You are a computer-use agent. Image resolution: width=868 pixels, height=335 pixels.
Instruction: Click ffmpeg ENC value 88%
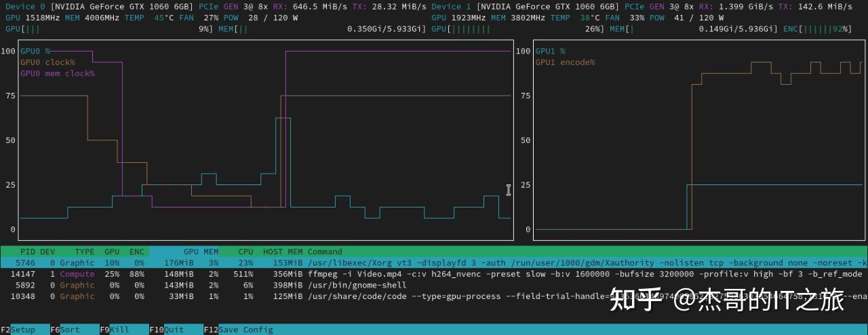click(136, 274)
